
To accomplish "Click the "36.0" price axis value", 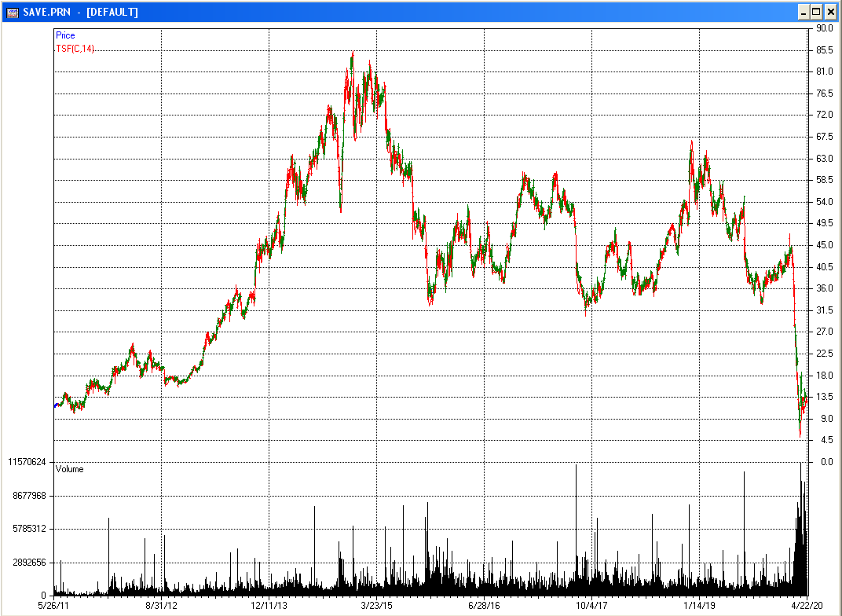I will coord(824,288).
